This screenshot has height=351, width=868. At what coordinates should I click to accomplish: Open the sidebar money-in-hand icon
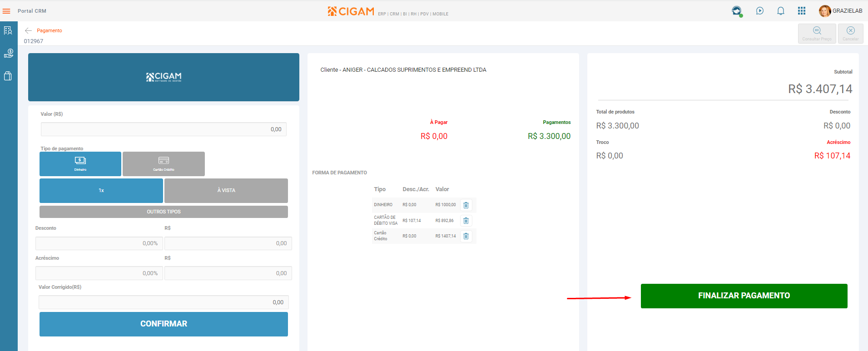click(x=9, y=54)
